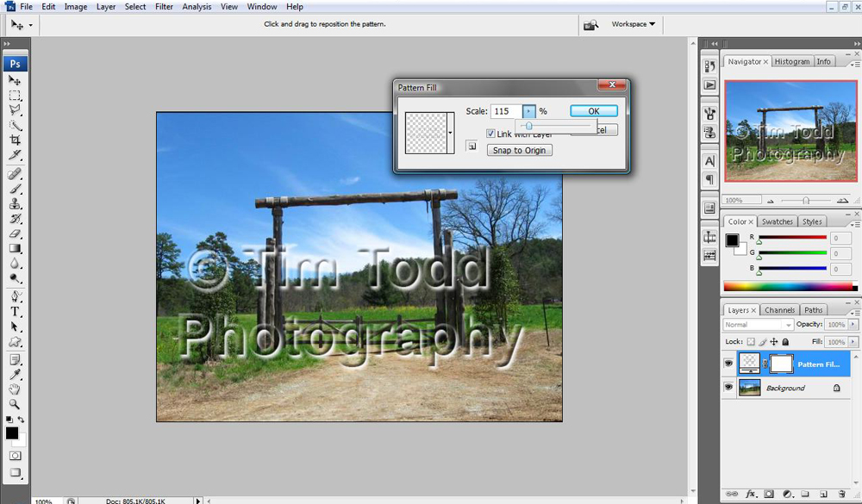Hide the Pattern Fill layer
Image resolution: width=862 pixels, height=504 pixels.
click(x=728, y=364)
